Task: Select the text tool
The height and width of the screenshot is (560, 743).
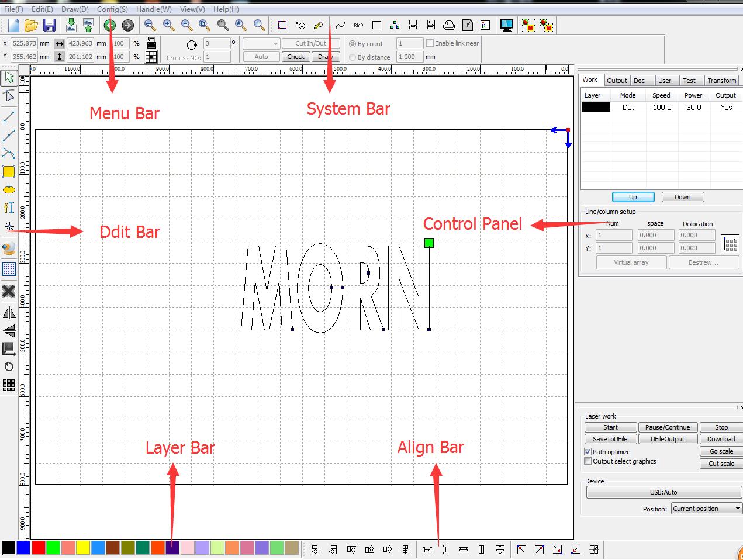Action: point(9,208)
